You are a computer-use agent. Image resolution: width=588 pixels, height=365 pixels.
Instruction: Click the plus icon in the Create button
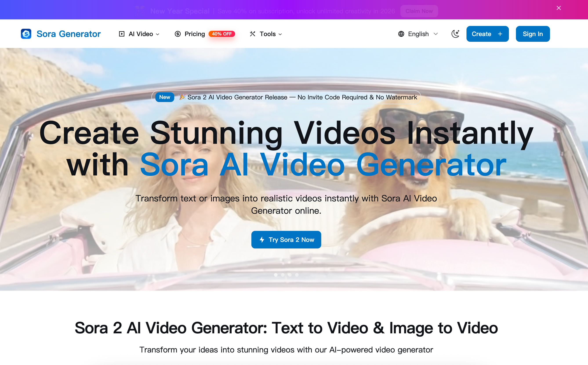[x=500, y=34]
